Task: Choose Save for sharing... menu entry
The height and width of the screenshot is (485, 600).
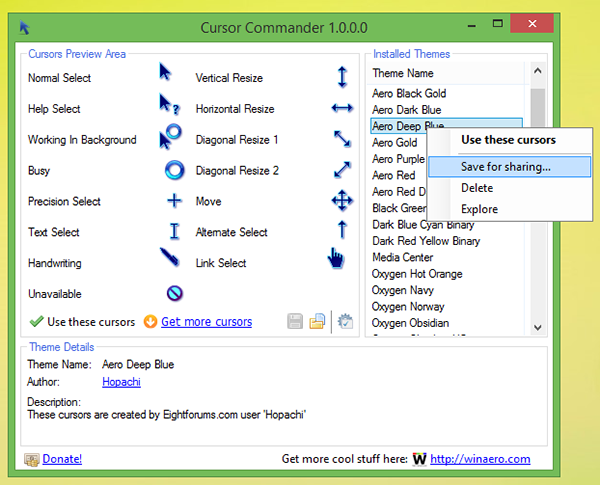Action: [x=509, y=167]
